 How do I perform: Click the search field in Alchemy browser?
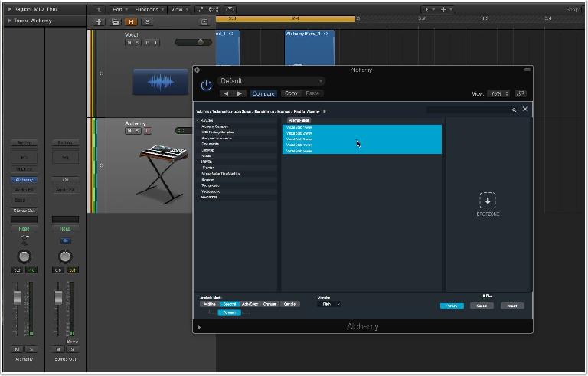click(469, 110)
